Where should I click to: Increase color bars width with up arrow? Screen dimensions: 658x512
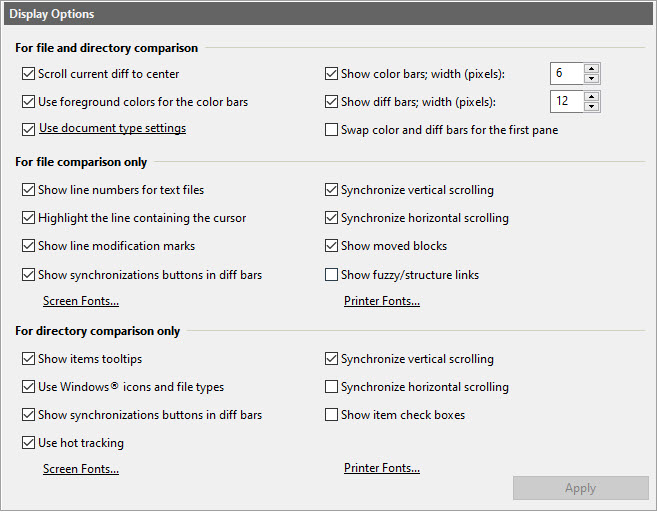(x=591, y=68)
